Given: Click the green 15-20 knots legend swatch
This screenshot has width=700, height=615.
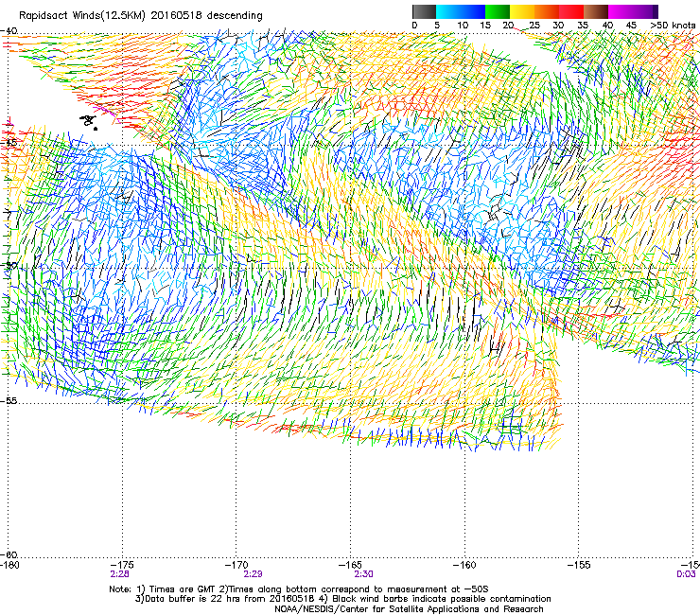Looking at the screenshot, I should tap(498, 11).
